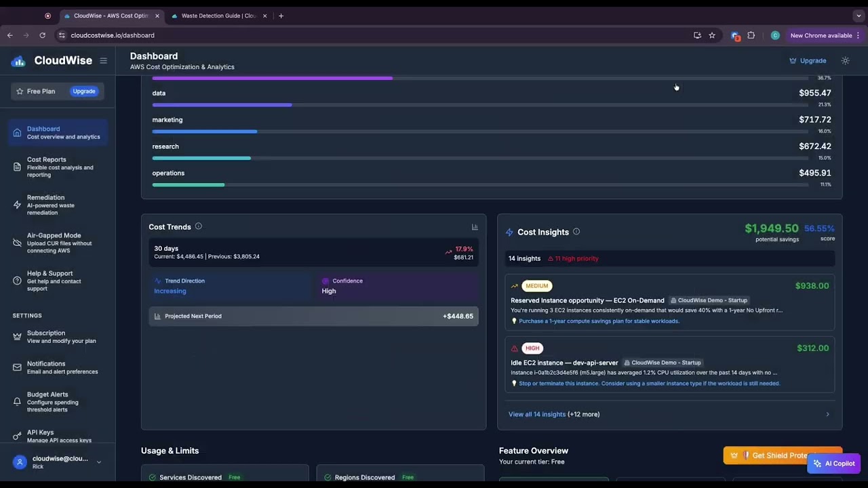Click the HIGH priority badge
Viewport: 868px width, 488px height.
[x=532, y=348]
